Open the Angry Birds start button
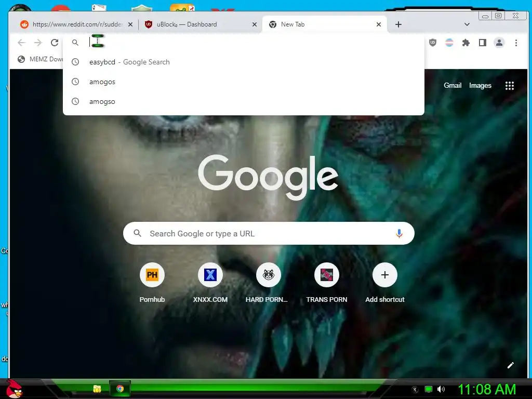This screenshot has width=532, height=399. (14, 389)
